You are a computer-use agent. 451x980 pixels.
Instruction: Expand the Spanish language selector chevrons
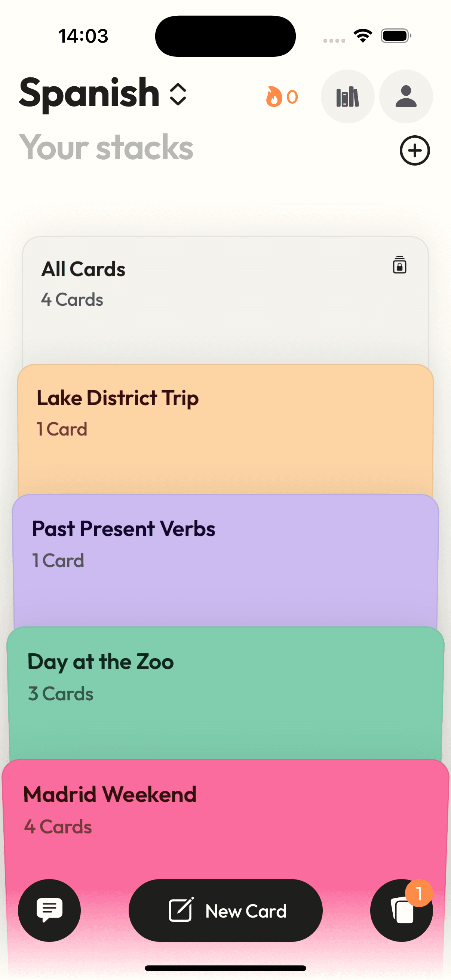pyautogui.click(x=178, y=94)
